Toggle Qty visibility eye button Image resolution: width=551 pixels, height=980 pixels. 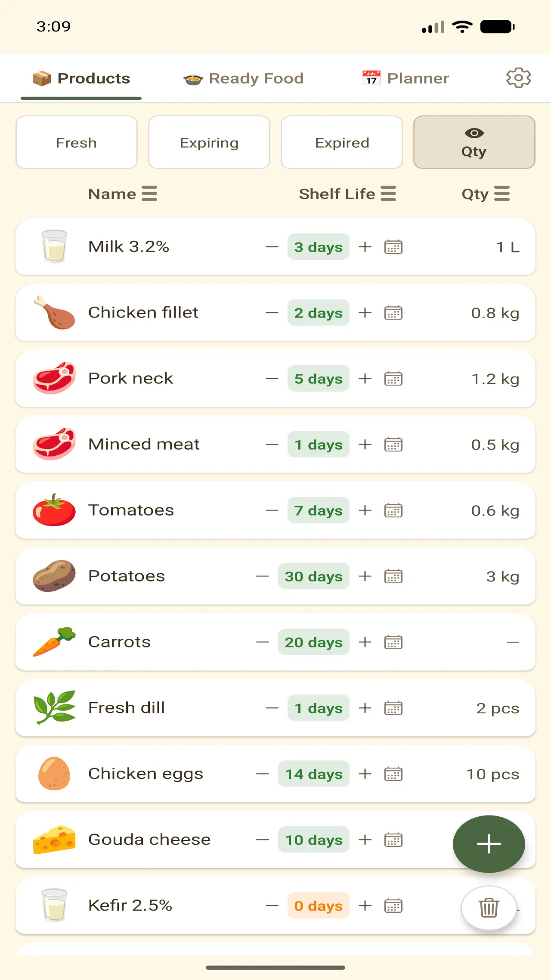pyautogui.click(x=474, y=142)
